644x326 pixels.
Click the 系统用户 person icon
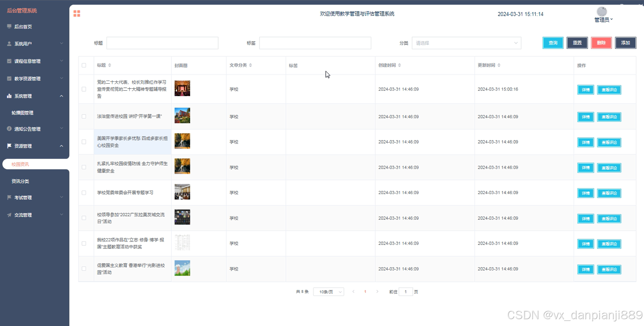point(9,44)
